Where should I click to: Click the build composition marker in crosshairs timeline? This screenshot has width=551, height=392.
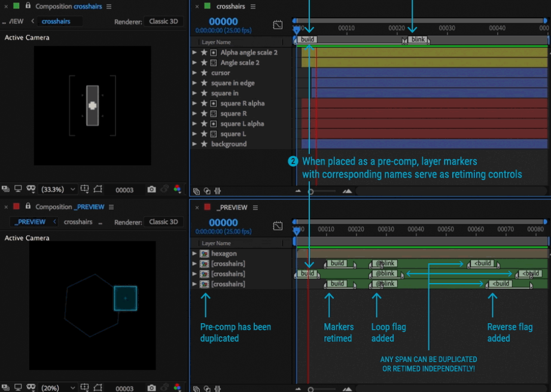pyautogui.click(x=307, y=39)
